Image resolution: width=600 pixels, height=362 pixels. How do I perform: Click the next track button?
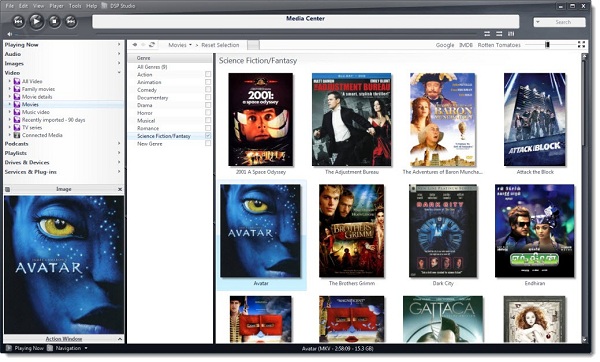(71, 21)
